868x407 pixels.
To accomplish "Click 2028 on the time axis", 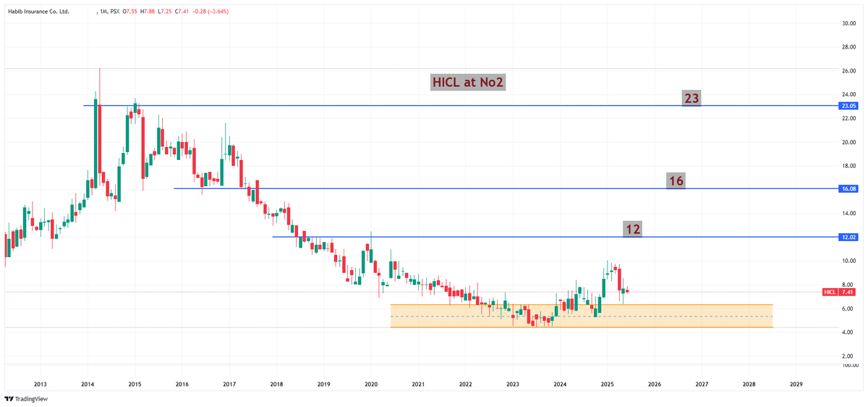I will tap(749, 384).
